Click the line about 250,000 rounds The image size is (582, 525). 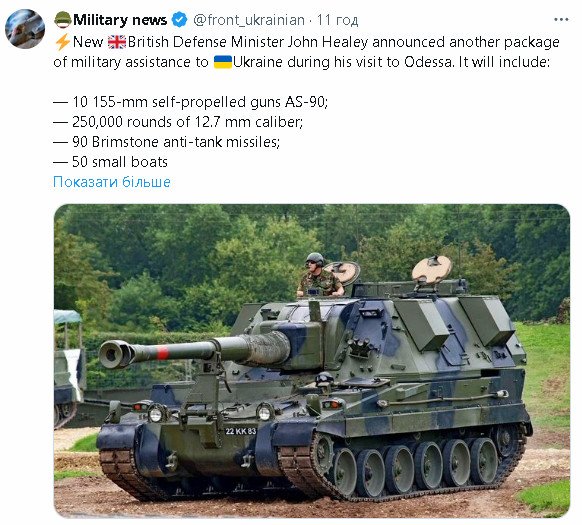(x=178, y=122)
